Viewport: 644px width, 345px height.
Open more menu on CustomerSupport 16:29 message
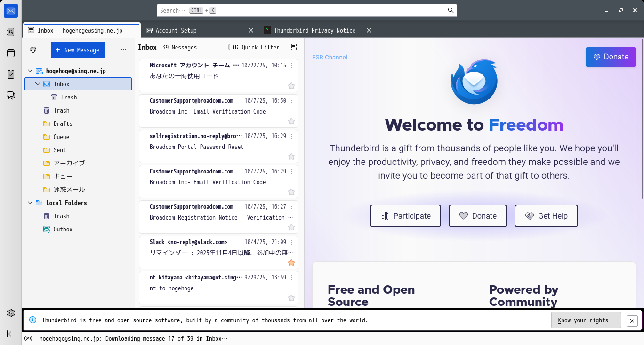click(x=291, y=172)
